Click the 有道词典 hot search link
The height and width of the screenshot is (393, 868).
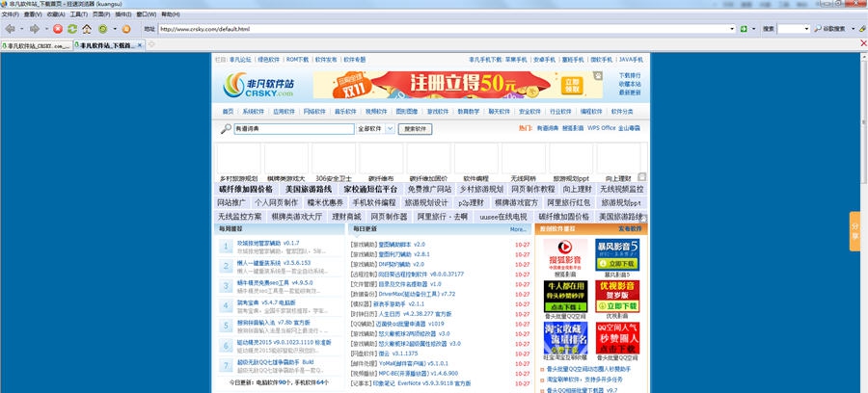(x=548, y=128)
